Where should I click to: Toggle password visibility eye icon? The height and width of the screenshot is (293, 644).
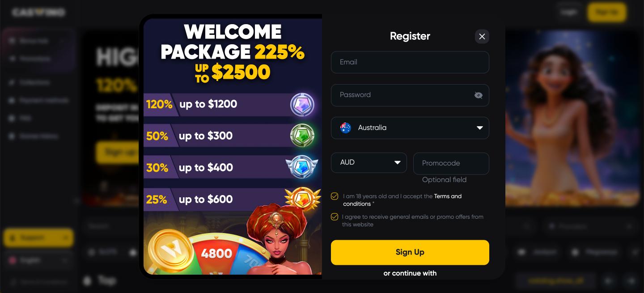pos(478,95)
